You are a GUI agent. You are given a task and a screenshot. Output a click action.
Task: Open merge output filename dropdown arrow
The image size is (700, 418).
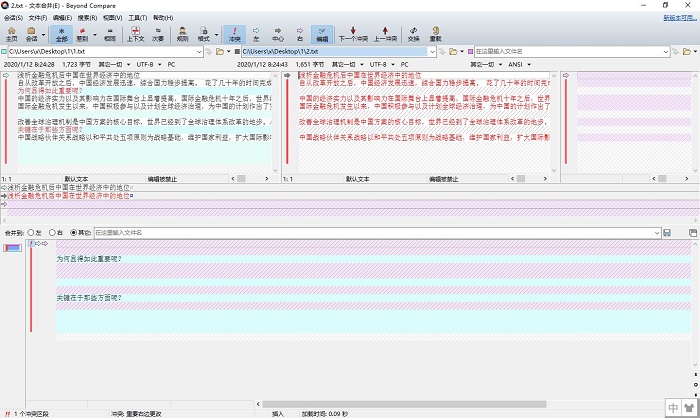click(657, 233)
